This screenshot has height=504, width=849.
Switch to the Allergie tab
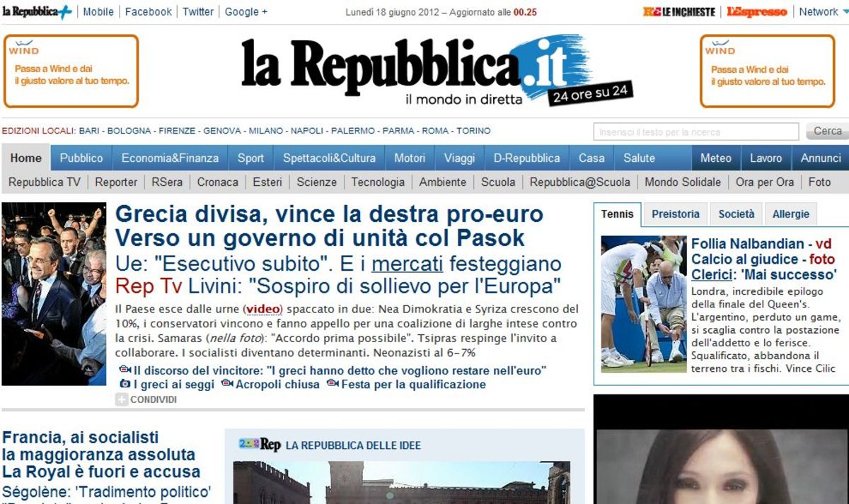pos(791,214)
